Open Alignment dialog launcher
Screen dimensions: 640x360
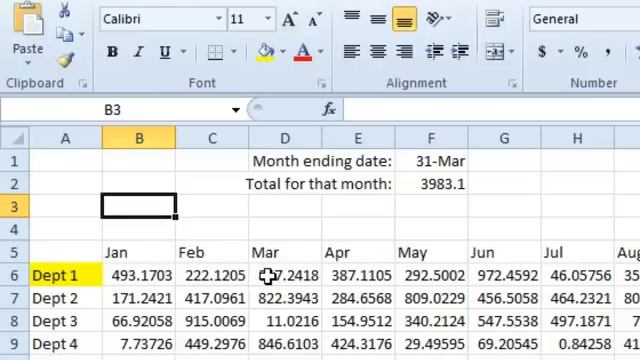pos(512,84)
